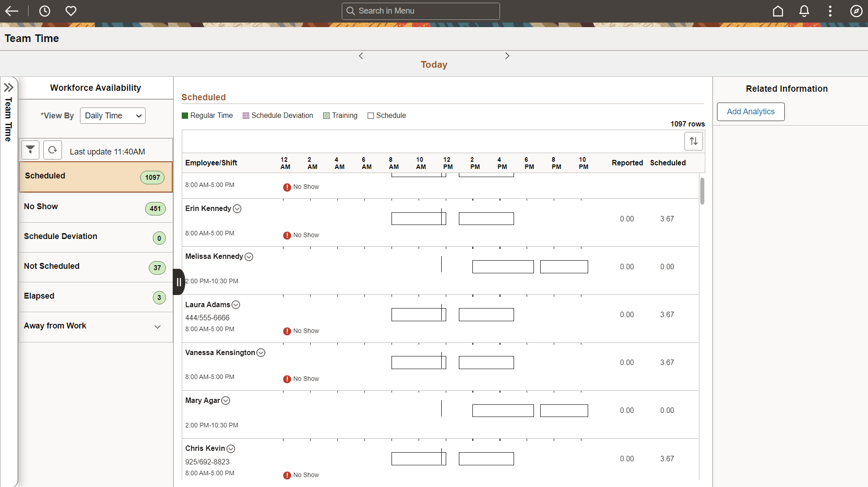Open the View By Daily Time dropdown

[113, 116]
